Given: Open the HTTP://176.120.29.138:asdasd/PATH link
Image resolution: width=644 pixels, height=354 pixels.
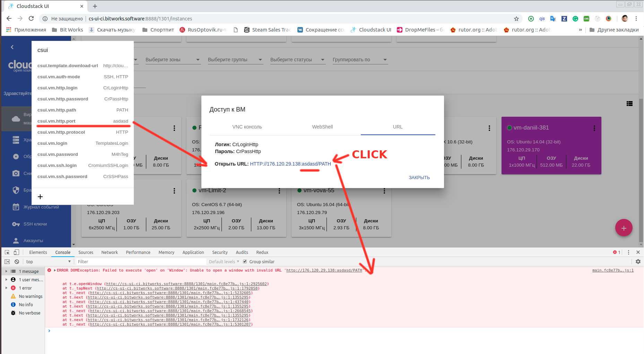Looking at the screenshot, I should (x=290, y=163).
